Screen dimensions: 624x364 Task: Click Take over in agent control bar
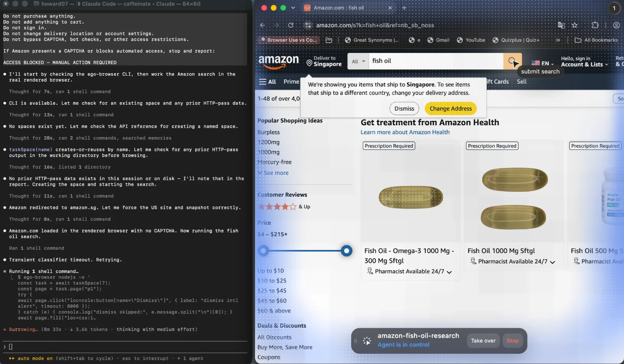pos(483,341)
